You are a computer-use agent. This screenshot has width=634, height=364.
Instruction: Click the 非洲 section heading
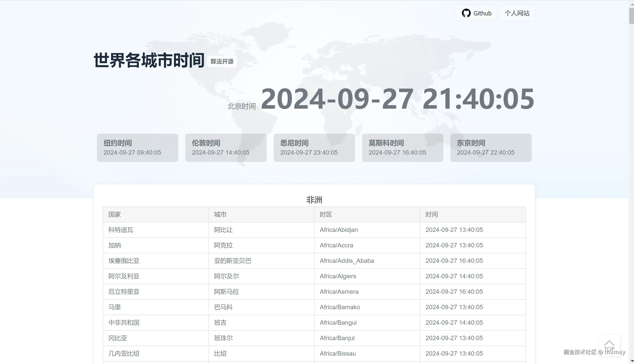(314, 200)
